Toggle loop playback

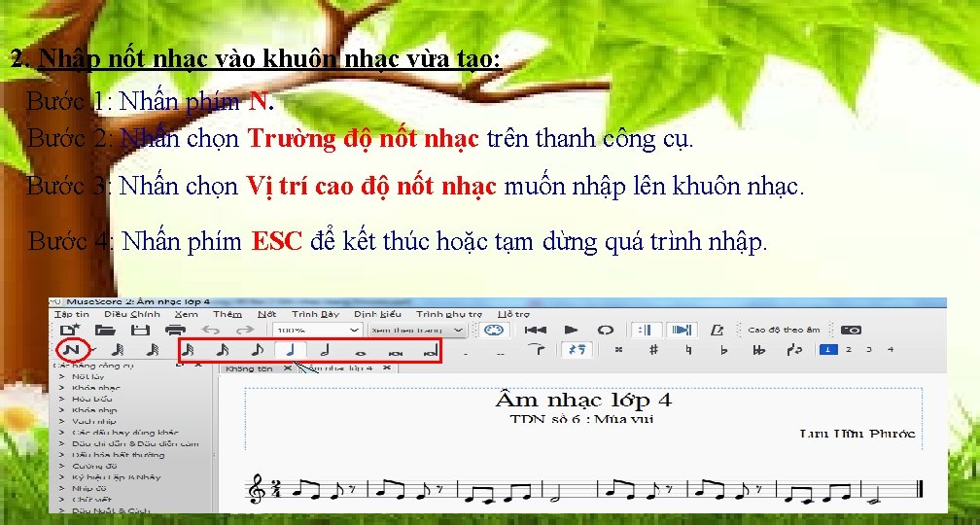[x=606, y=330]
